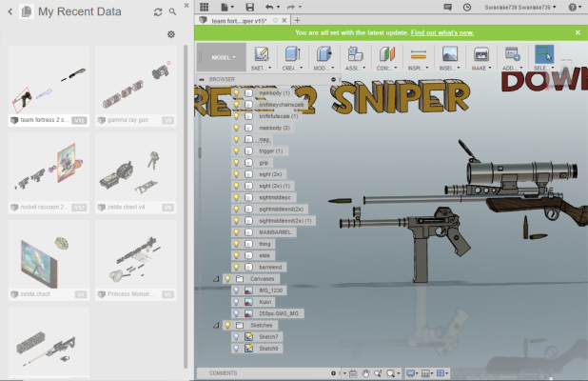Select the sightmiddlepc browser item
This screenshot has height=381, width=588.
[x=275, y=197]
